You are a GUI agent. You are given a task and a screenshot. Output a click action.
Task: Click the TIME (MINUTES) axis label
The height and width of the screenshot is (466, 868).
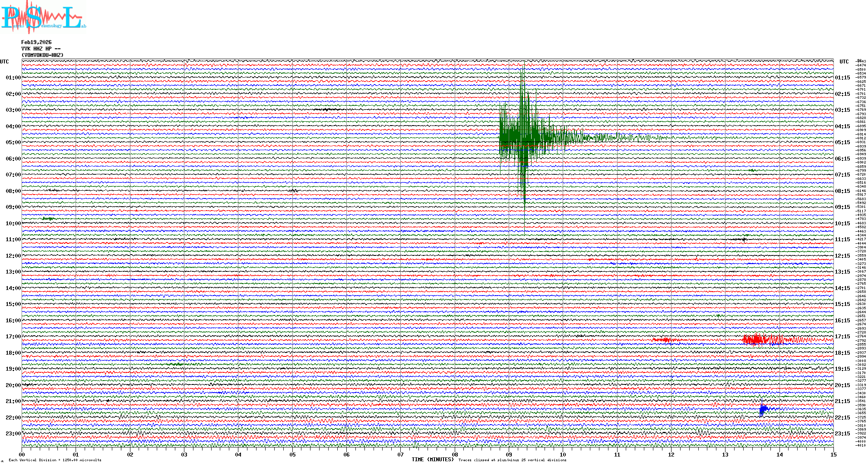pos(433,460)
